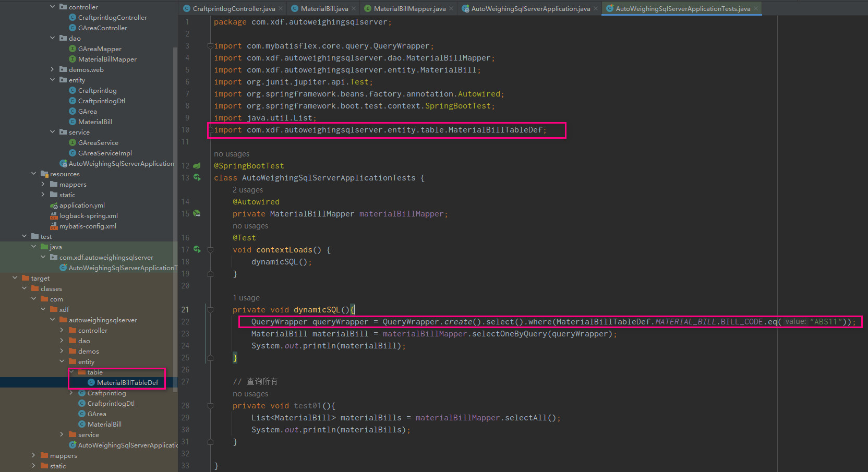Collapse the service package under source
The height and width of the screenshot is (472, 868).
pyautogui.click(x=52, y=132)
